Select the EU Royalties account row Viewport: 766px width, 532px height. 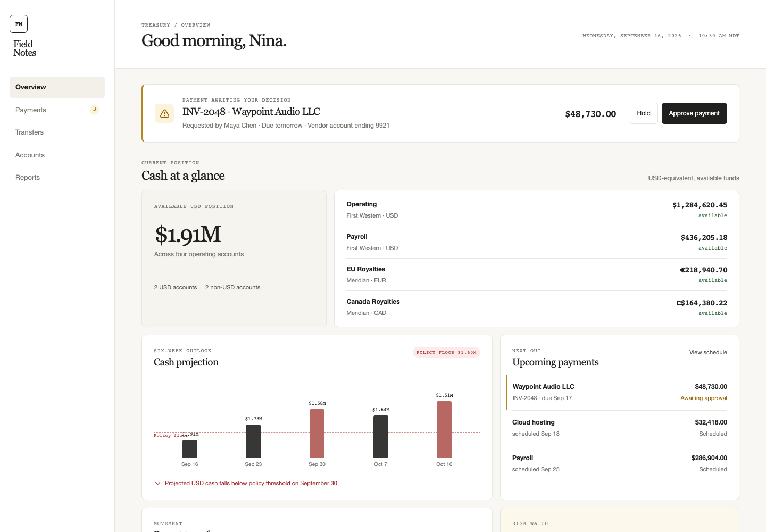pyautogui.click(x=537, y=275)
